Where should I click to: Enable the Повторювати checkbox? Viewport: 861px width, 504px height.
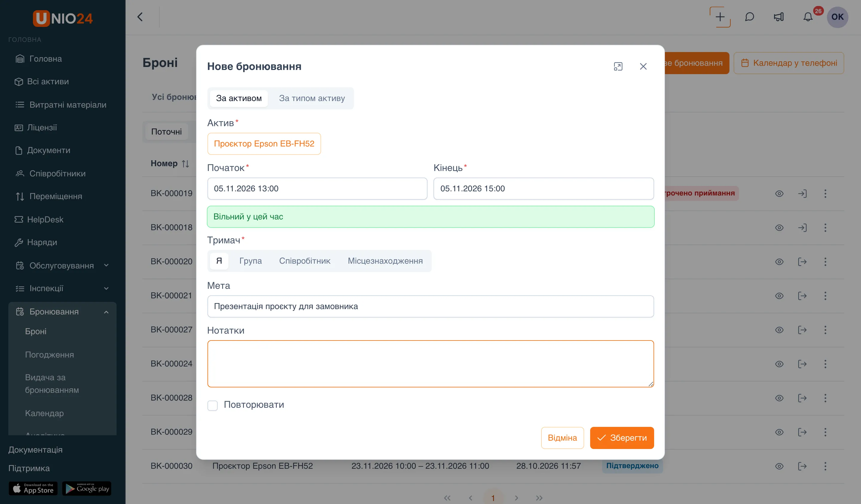tap(213, 405)
